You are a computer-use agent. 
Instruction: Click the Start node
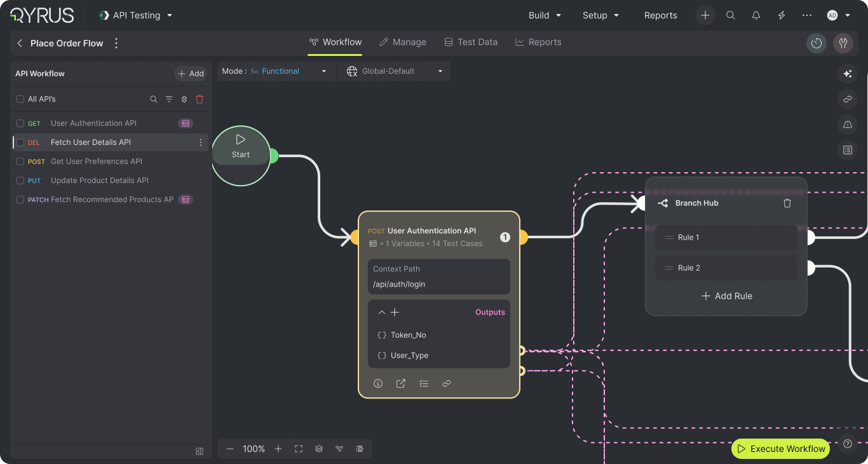click(241, 156)
